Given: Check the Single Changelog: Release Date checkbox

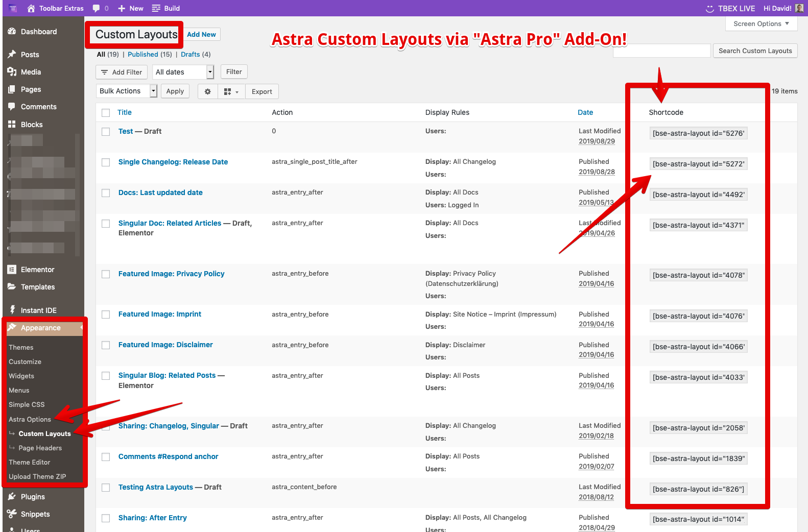Looking at the screenshot, I should pos(106,162).
